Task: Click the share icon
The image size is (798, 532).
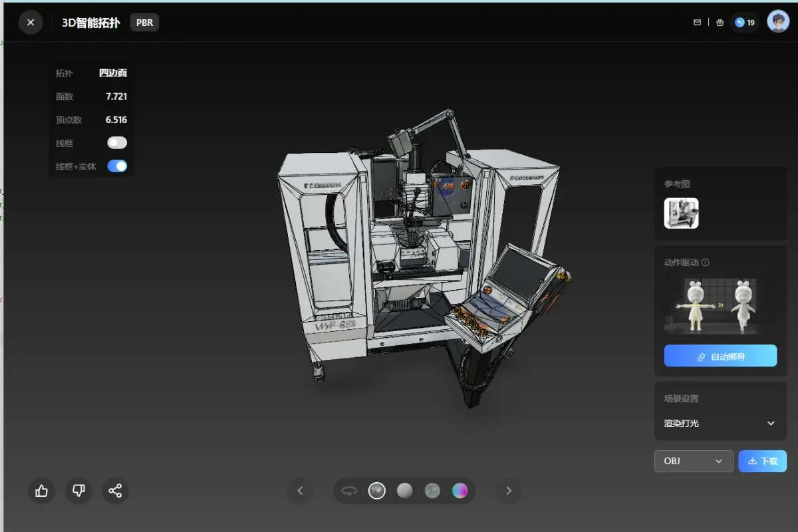Action: pos(115,491)
